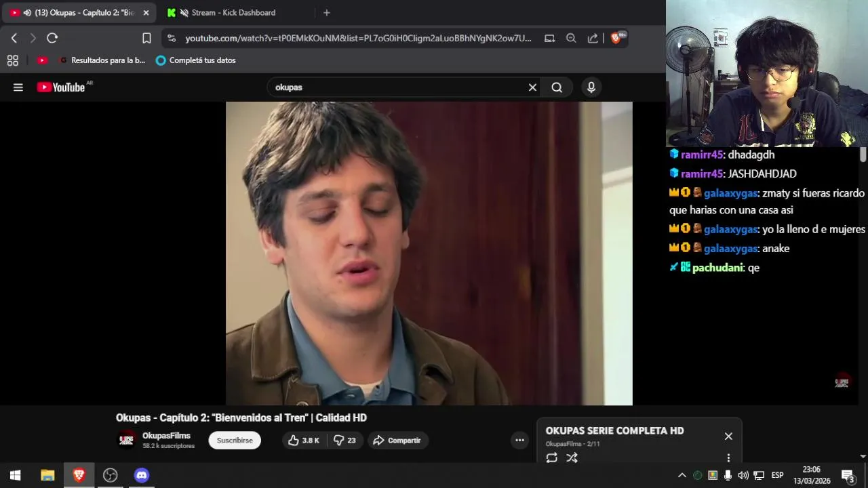Open Brave Shields lion icon
868x488 pixels.
(x=616, y=38)
